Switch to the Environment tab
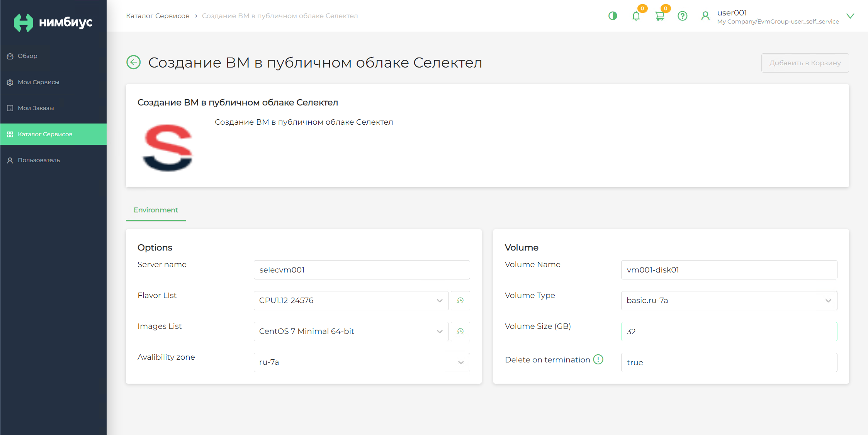868x435 pixels. pos(156,210)
